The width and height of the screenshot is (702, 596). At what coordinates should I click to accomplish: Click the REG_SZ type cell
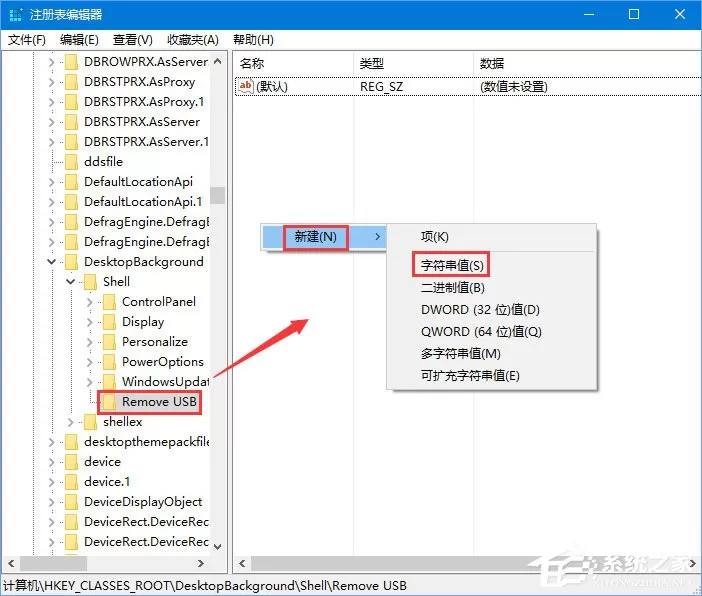[381, 86]
